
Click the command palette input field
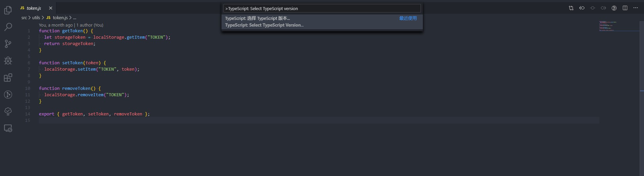[322, 8]
